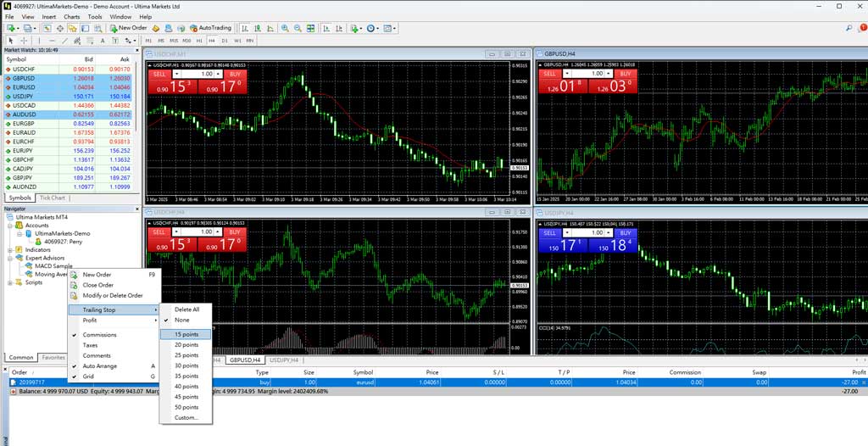This screenshot has width=868, height=446.
Task: Switch to the GBPUSD,H4 chart tab
Action: 245,360
